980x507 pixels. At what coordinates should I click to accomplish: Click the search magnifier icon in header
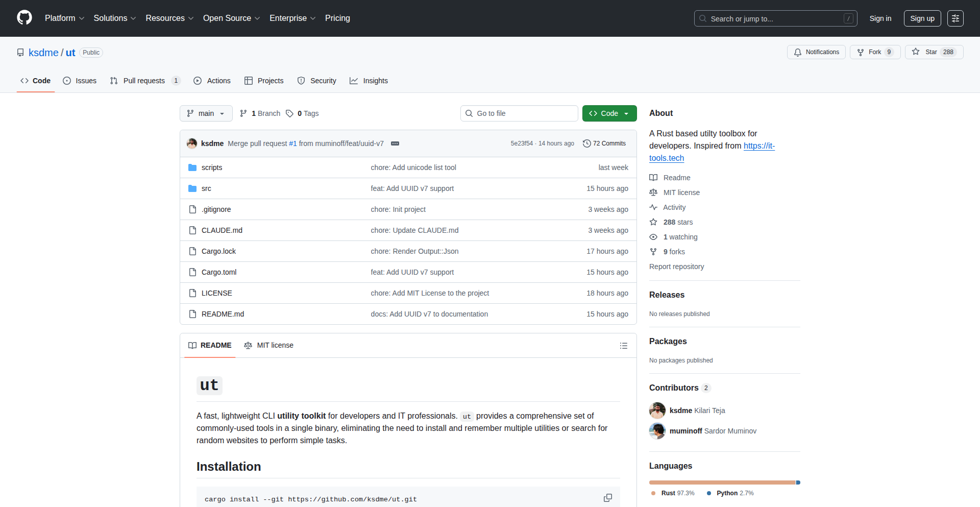[x=703, y=18]
